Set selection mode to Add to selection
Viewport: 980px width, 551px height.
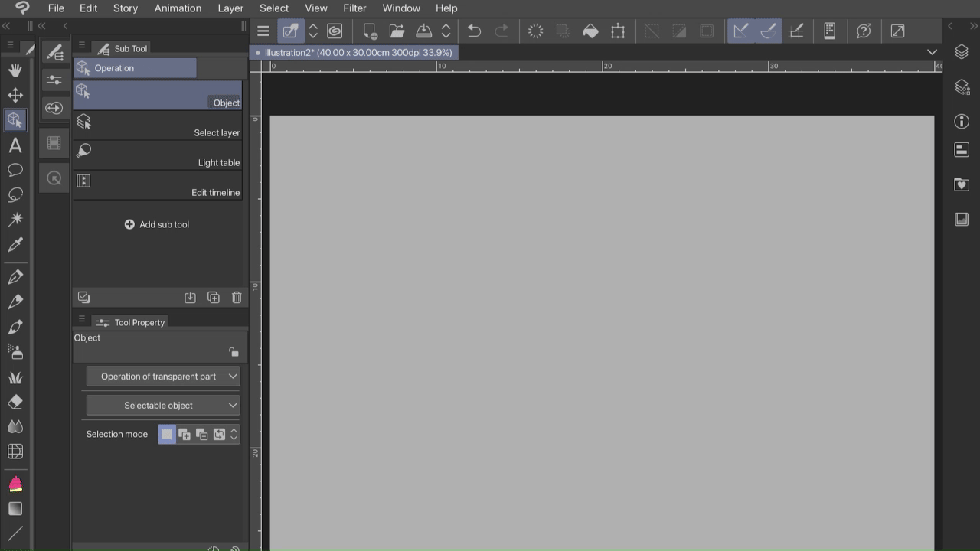(x=185, y=435)
